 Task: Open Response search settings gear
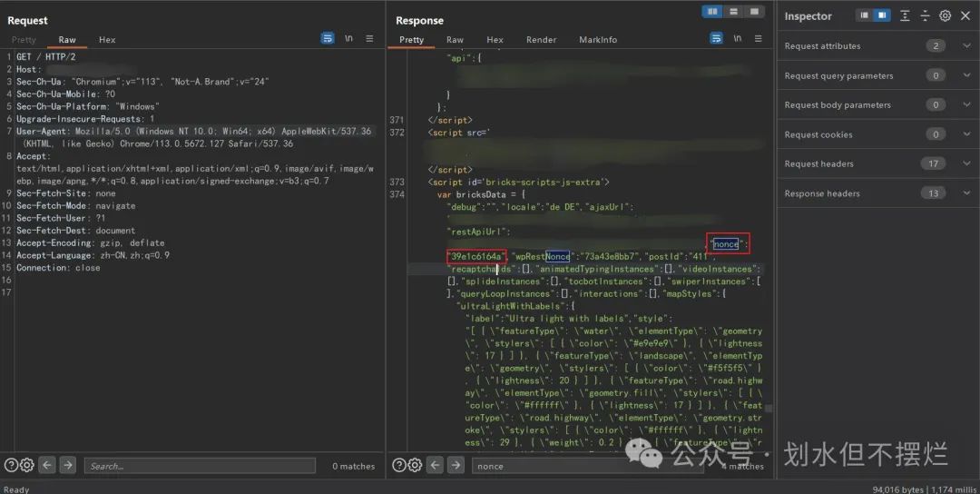click(415, 465)
